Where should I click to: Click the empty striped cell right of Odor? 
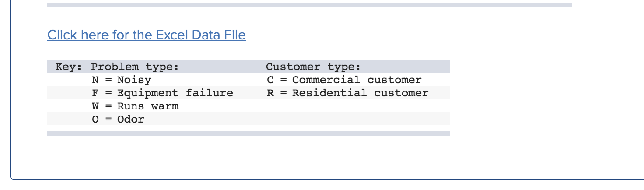pyautogui.click(x=297, y=119)
